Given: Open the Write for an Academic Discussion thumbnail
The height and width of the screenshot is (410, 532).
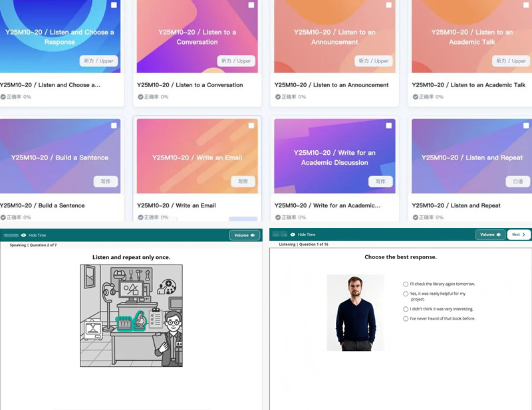Looking at the screenshot, I should [334, 156].
